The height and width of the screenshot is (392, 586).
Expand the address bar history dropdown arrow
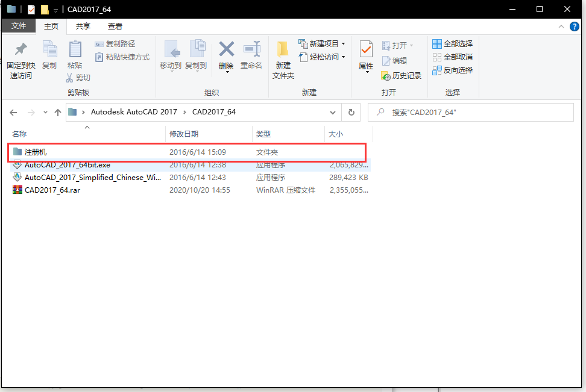(x=333, y=112)
